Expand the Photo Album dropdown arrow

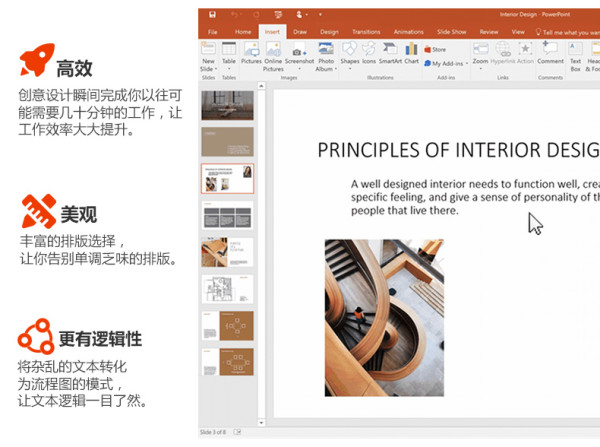click(x=336, y=69)
